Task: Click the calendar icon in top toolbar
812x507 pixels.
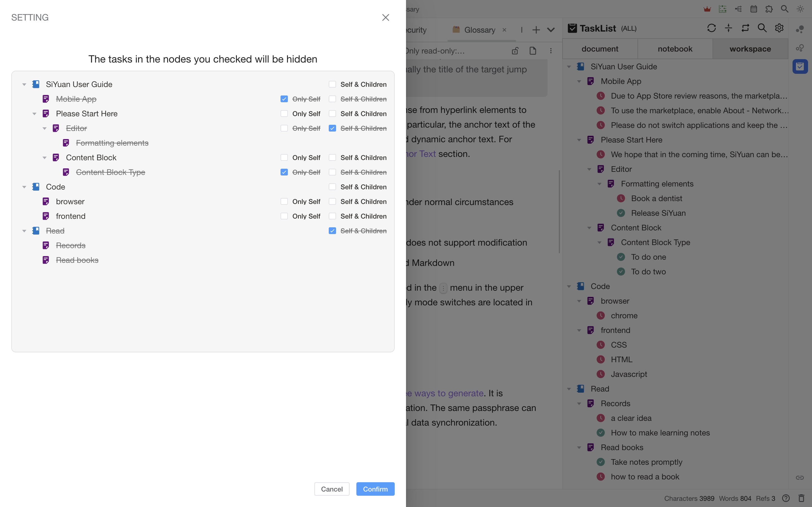Action: (754, 9)
